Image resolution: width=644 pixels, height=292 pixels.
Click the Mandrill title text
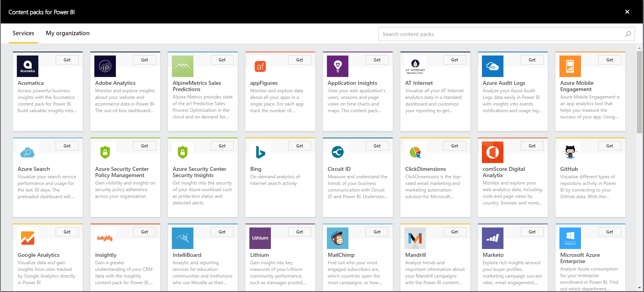[415, 255]
